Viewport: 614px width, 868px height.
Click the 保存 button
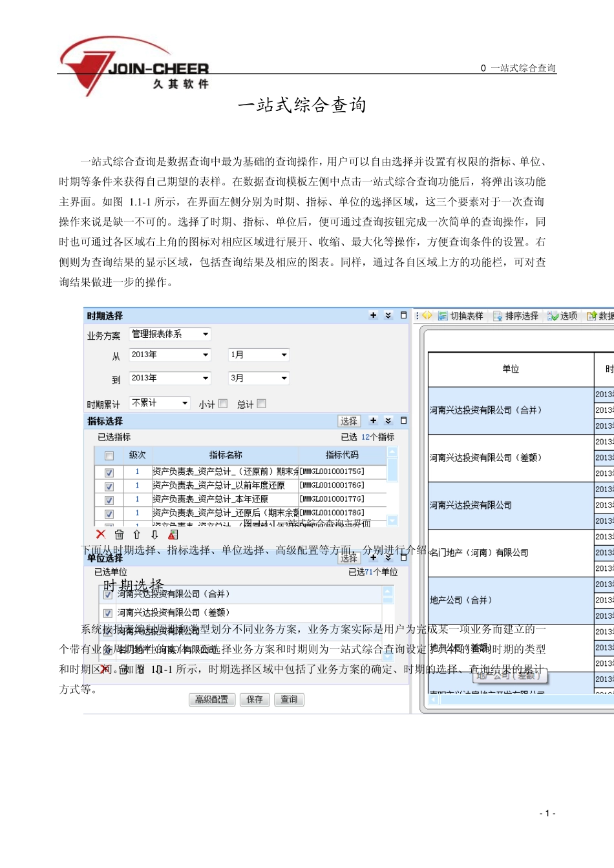255,699
